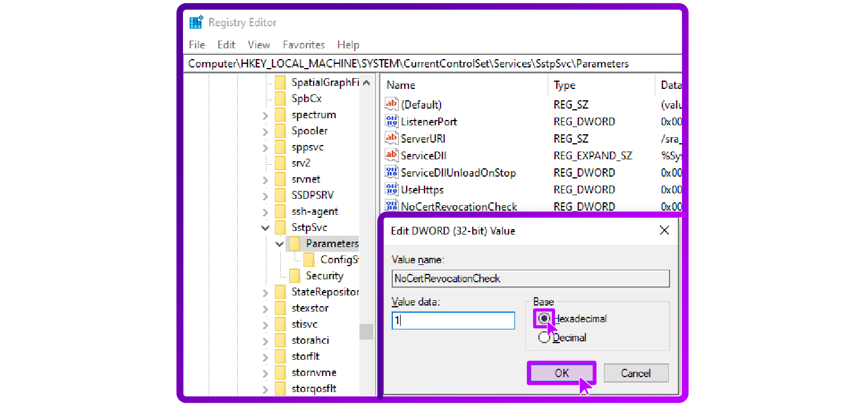Image resolution: width=868 pixels, height=407 pixels.
Task: Expand the spectrum tree node
Action: tap(265, 115)
